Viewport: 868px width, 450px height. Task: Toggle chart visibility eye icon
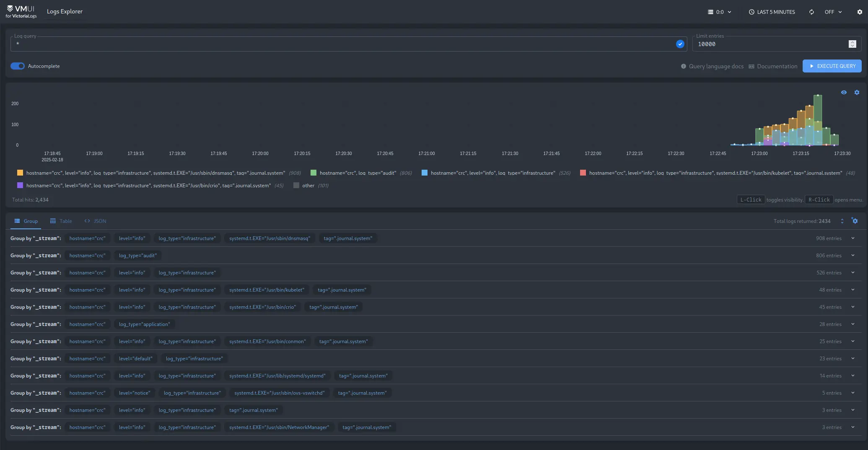[844, 93]
